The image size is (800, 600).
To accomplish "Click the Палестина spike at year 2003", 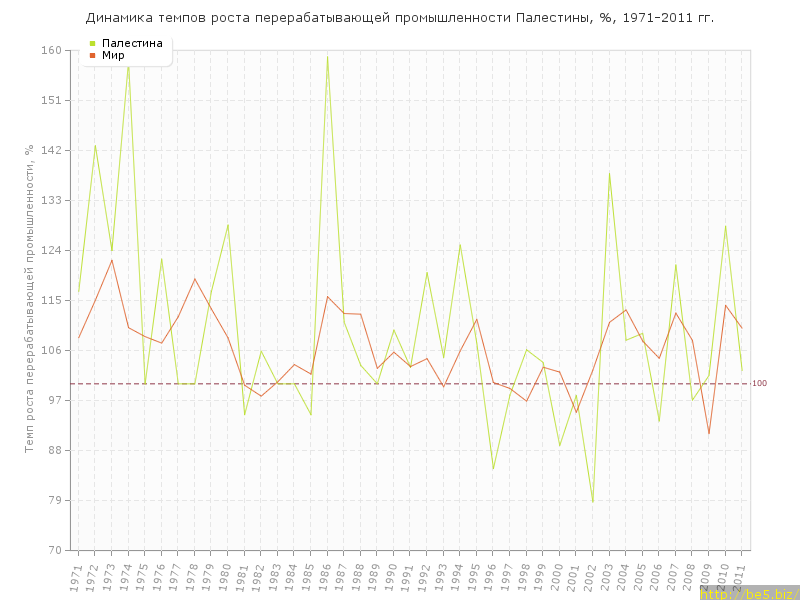I will point(609,173).
